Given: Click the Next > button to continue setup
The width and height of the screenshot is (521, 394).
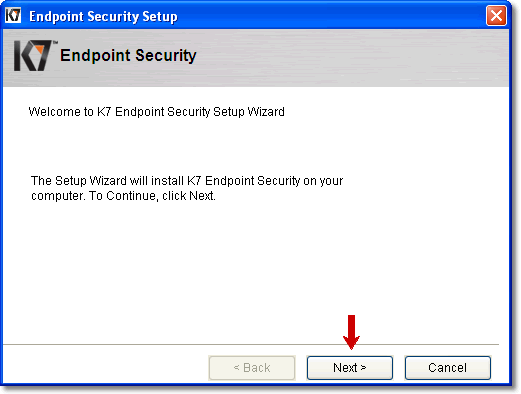Looking at the screenshot, I should (349, 368).
